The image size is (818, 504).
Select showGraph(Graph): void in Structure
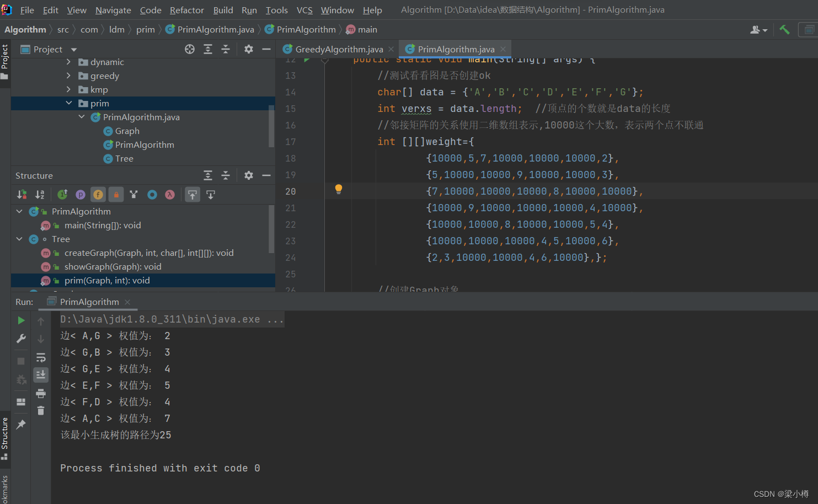(x=113, y=266)
